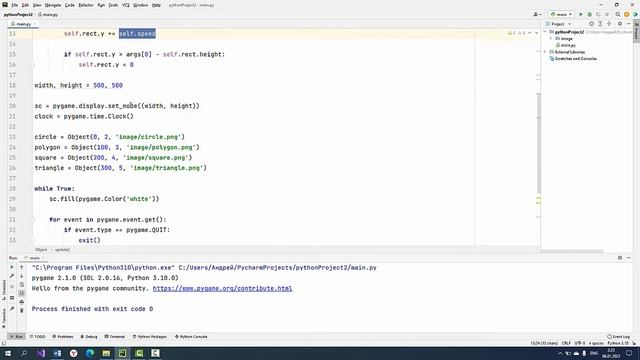The width and height of the screenshot is (640, 360).
Task: Open the Python Console tool window
Action: [191, 337]
